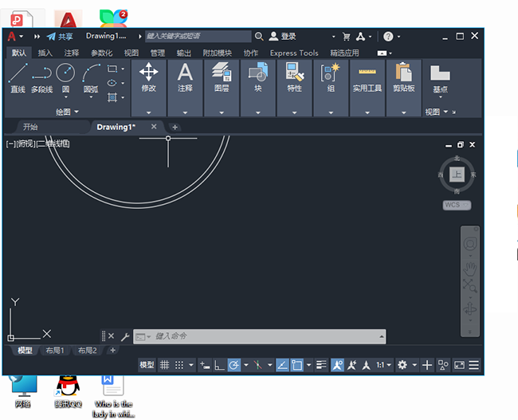Viewport: 518px width, 420px height.
Task: Switch to the 插入 ribbon tab
Action: pyautogui.click(x=45, y=53)
